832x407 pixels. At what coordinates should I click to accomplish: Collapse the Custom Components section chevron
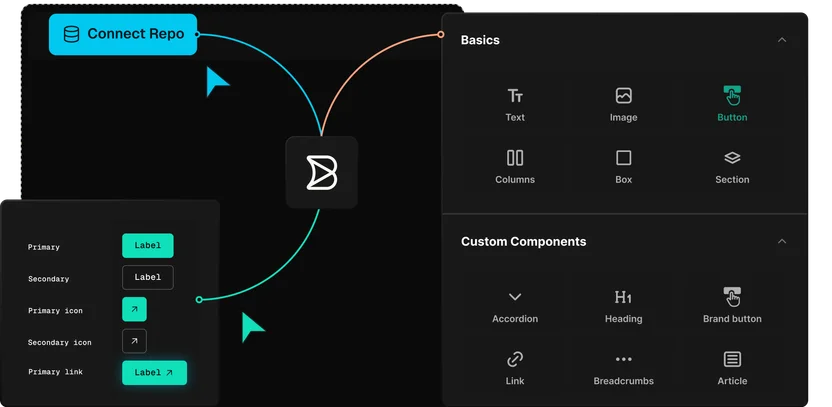[782, 241]
